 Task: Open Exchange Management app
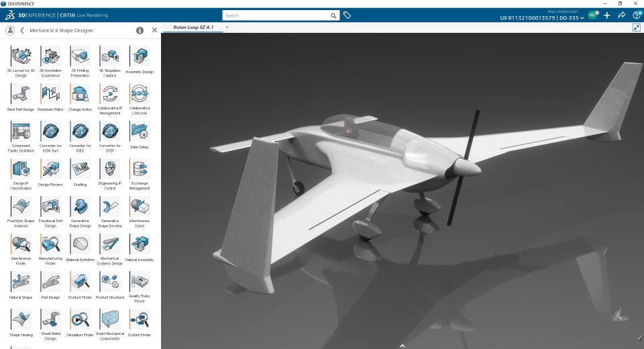point(140,169)
